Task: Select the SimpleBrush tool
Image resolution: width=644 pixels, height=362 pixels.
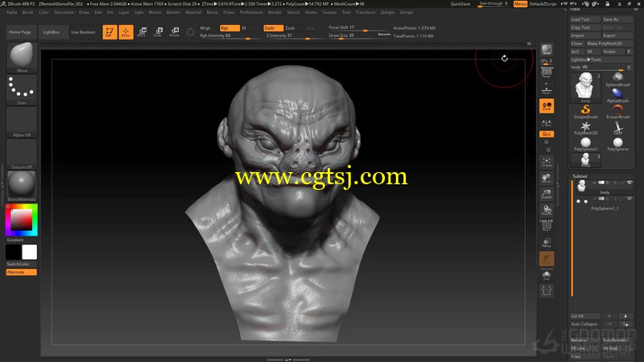Action: tap(586, 112)
